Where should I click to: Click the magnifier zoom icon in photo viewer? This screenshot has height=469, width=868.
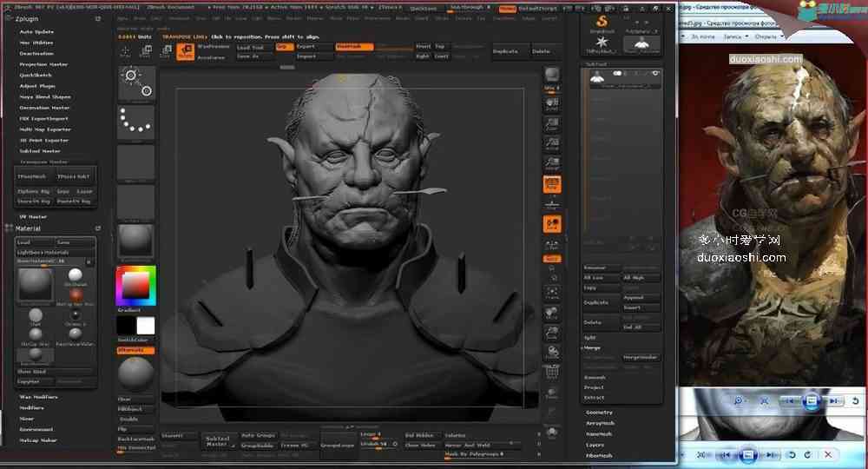[739, 400]
